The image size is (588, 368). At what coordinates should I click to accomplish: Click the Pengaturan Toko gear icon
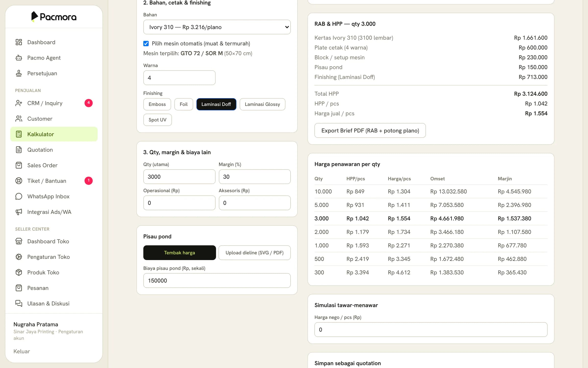coord(19,257)
